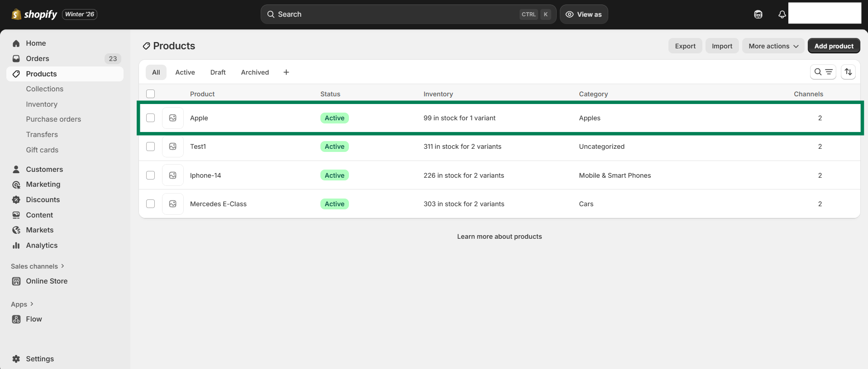Open the Sidekick assistant icon in top bar
Screen dimensions: 868x369
pos(758,14)
